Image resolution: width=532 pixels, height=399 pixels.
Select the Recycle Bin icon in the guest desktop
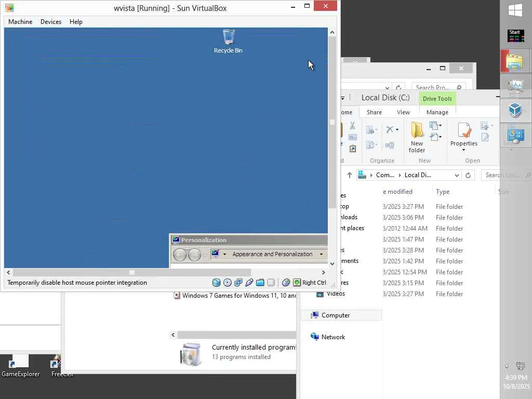(x=228, y=42)
